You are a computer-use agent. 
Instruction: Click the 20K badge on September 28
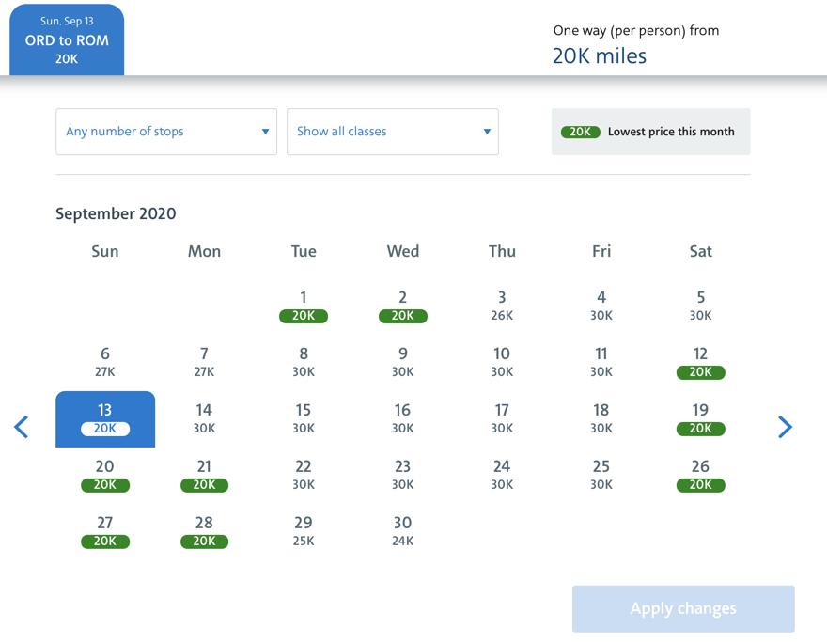pyautogui.click(x=204, y=542)
